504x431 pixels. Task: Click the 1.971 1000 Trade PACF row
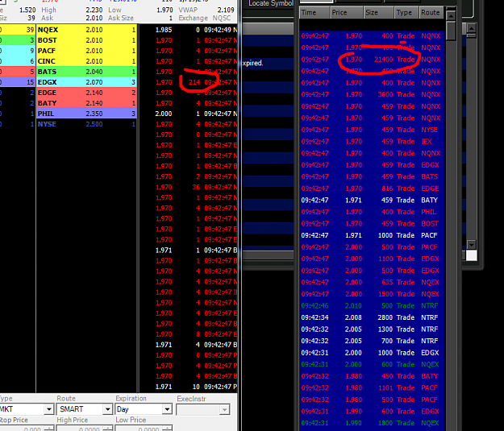(372, 235)
